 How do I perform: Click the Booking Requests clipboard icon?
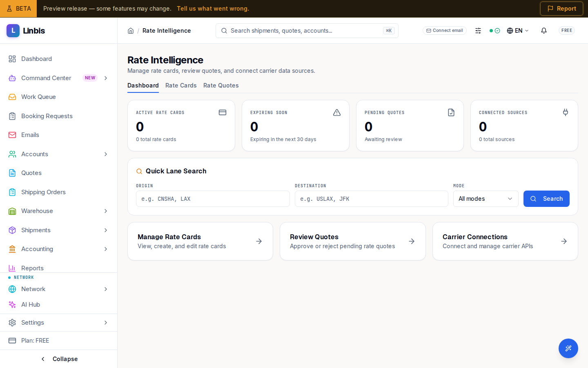(x=12, y=116)
